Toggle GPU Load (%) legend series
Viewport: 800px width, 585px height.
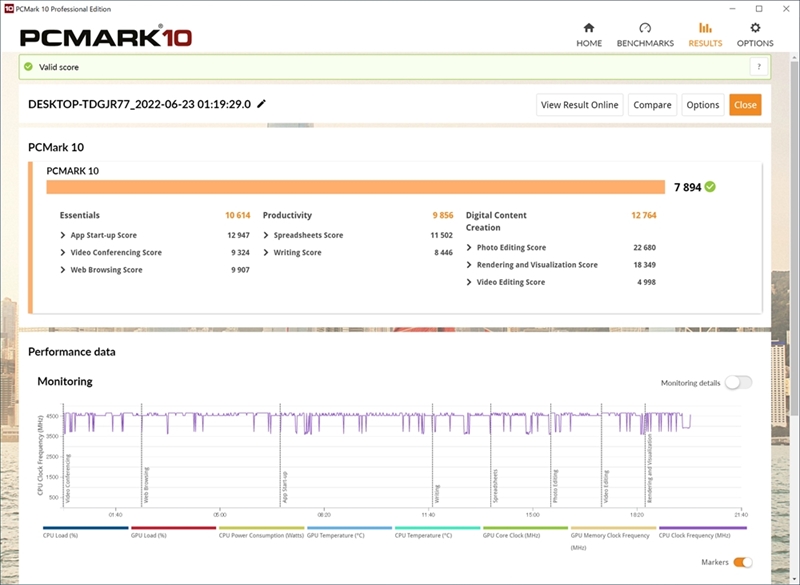pyautogui.click(x=173, y=532)
